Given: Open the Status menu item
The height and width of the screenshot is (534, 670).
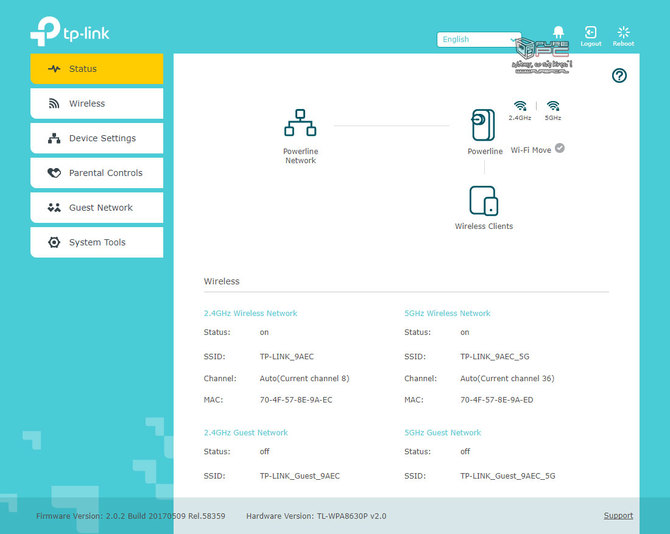Looking at the screenshot, I should point(97,69).
